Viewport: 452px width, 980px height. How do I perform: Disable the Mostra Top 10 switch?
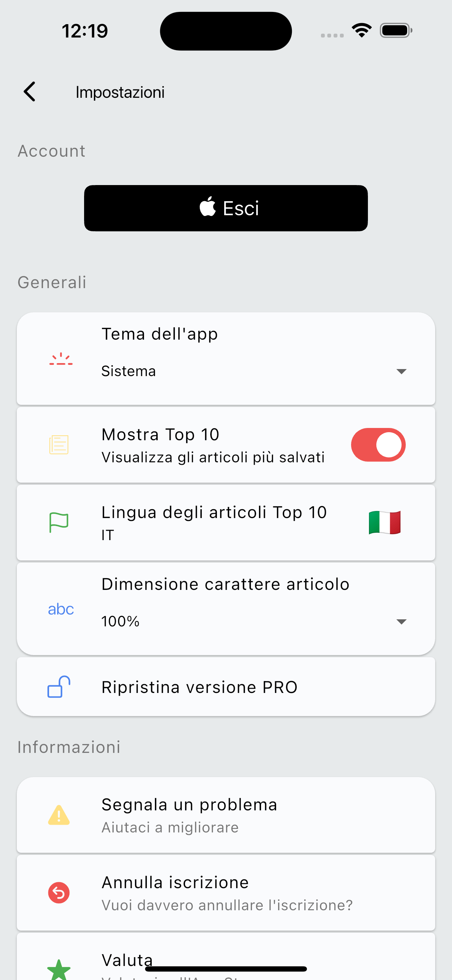378,445
